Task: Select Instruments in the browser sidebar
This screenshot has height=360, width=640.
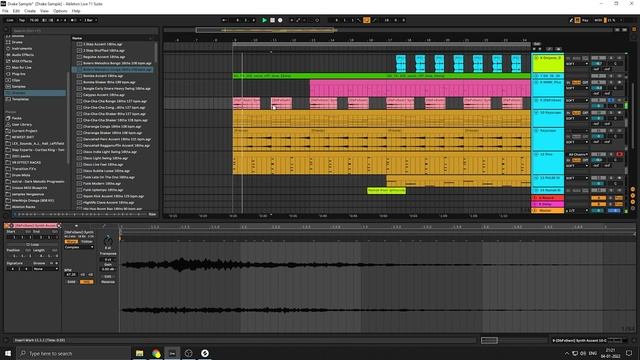Action: point(21,48)
